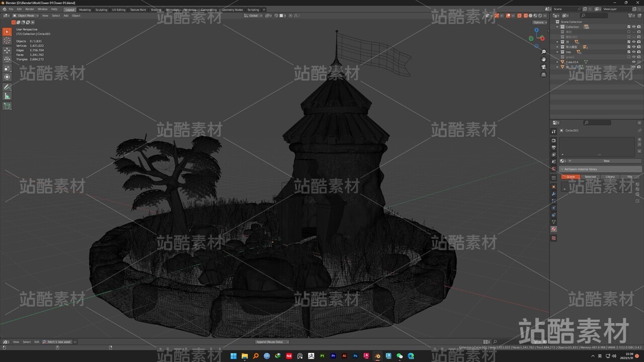Image resolution: width=644 pixels, height=362 pixels.
Task: Select the Transform tool
Action: (x=7, y=77)
